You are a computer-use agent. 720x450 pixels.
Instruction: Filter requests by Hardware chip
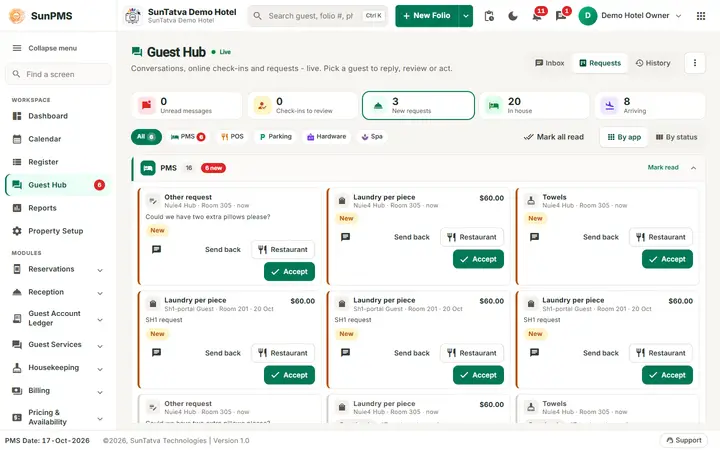coord(326,137)
